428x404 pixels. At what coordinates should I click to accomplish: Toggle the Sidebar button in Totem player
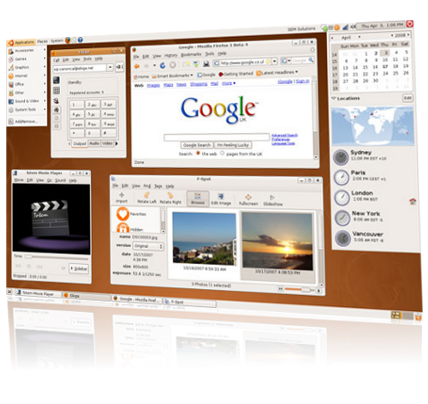coord(79,269)
